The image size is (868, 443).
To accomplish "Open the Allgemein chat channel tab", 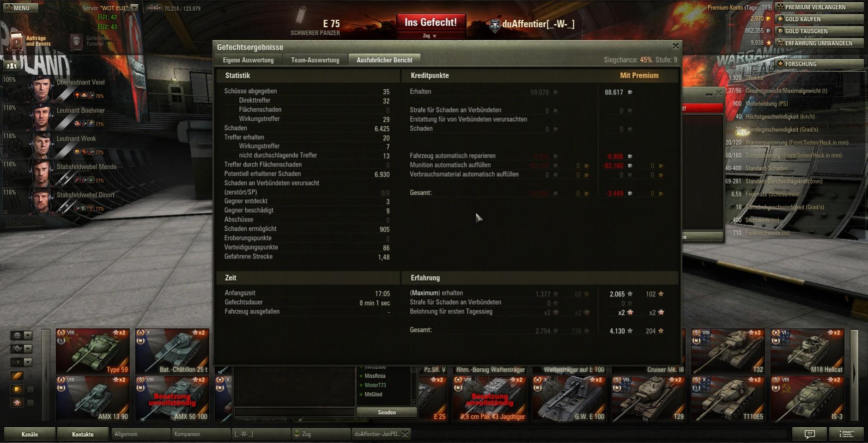I will pyautogui.click(x=141, y=434).
